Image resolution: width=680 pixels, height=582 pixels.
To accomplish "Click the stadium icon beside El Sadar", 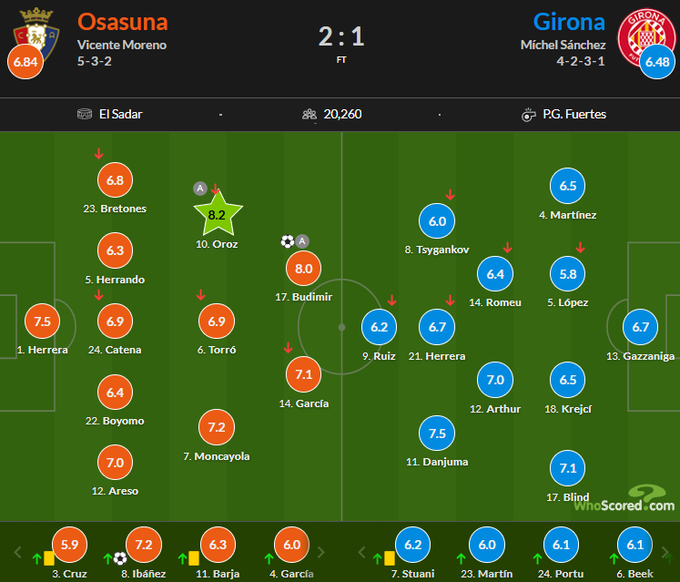I will pos(85,114).
